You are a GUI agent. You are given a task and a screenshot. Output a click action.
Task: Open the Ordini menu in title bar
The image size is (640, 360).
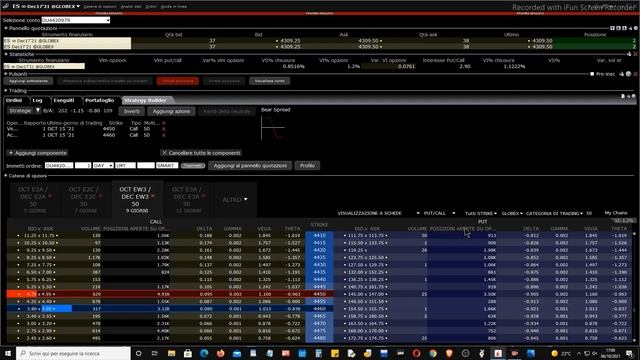(151, 7)
